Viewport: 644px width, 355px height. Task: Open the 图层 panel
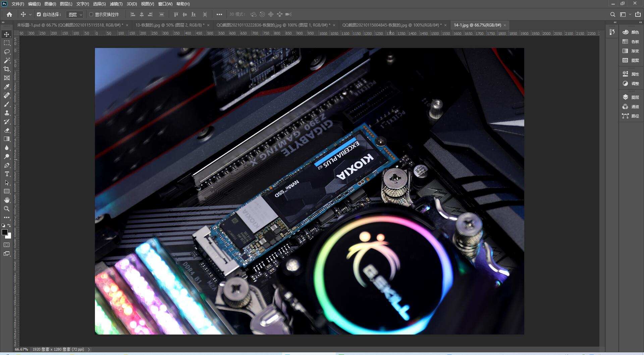click(x=631, y=97)
